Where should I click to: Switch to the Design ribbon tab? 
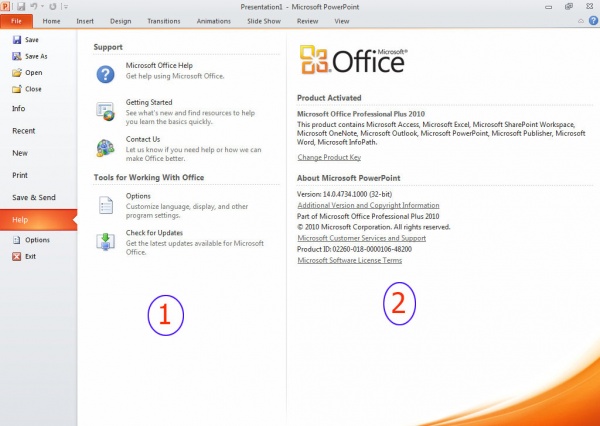121,21
